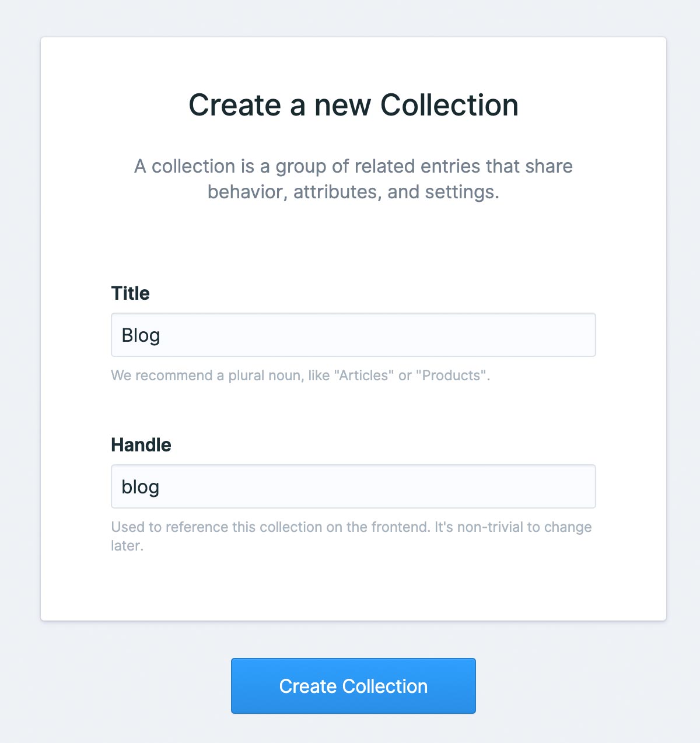Click the Create Collection button
The width and height of the screenshot is (700, 743).
[x=353, y=686]
